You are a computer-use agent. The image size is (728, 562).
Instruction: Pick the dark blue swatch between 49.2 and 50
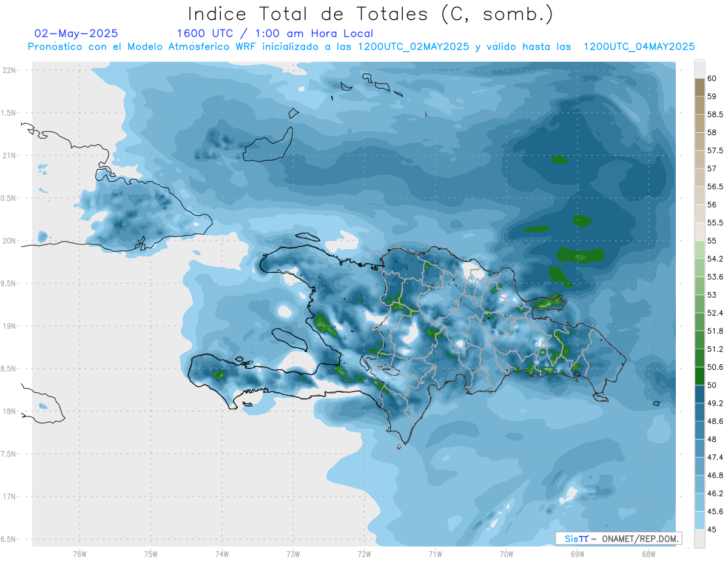(x=699, y=394)
